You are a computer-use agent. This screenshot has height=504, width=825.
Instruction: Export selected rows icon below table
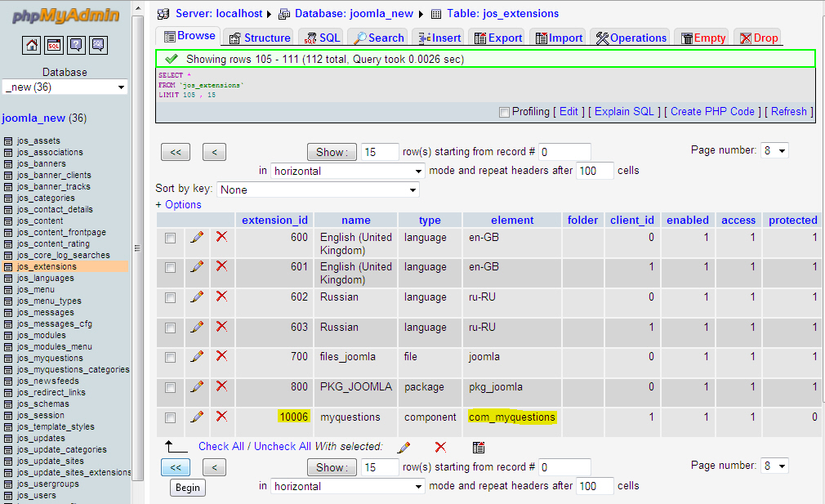coord(479,447)
